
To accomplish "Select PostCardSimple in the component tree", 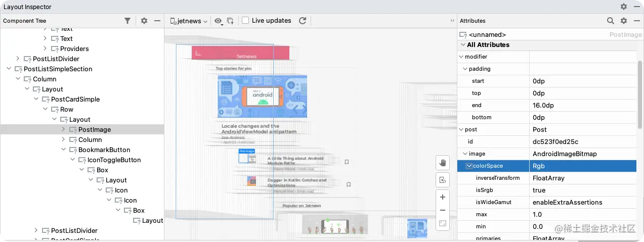I will [75, 99].
